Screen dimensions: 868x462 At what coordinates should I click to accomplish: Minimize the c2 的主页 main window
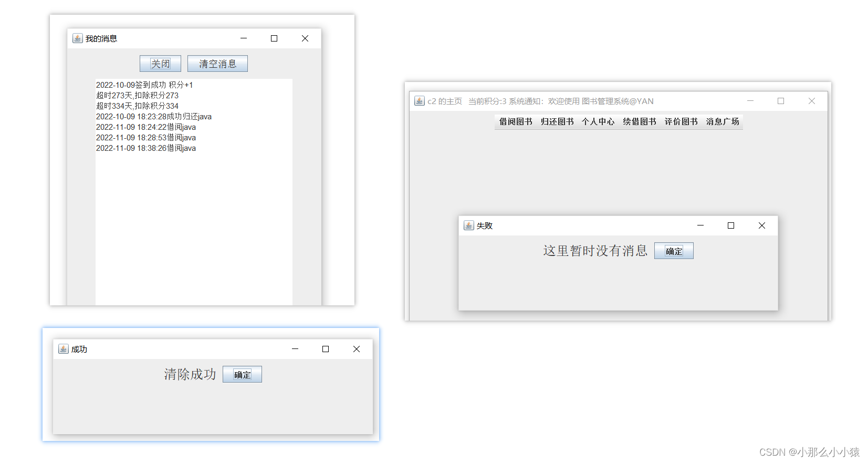coord(750,101)
